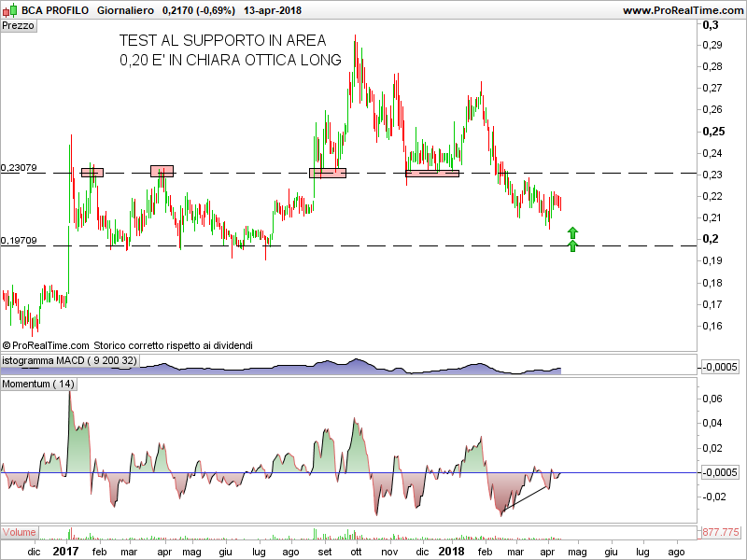Select the pink rectangle near April 2017

click(x=162, y=171)
